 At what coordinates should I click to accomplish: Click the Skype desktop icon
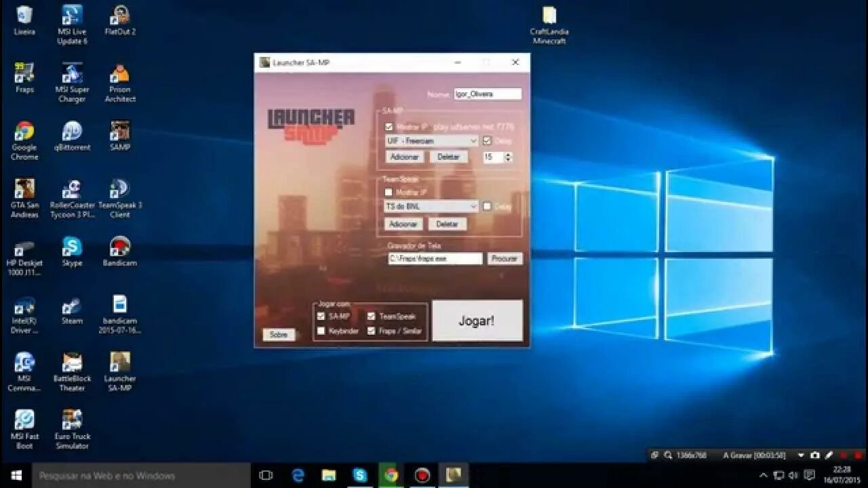(72, 252)
